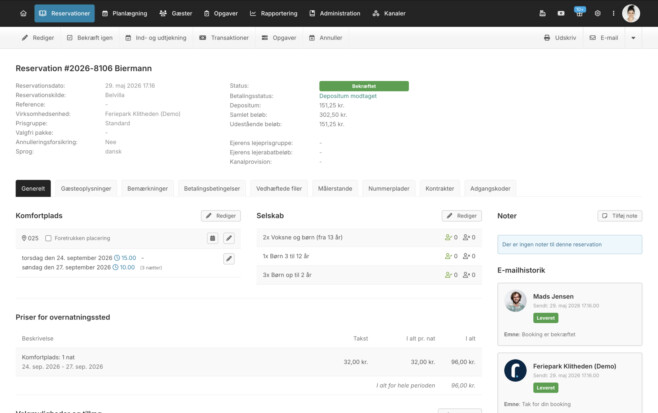Screen dimensions: 658x413
Task: Click the E-mail toolbar button
Action: [x=604, y=38]
